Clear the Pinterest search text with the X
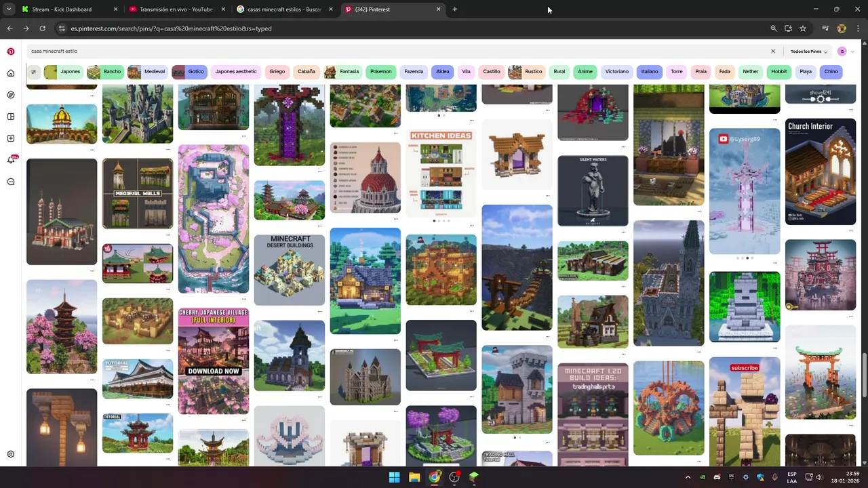Screen dimensions: 868x488 point(772,52)
